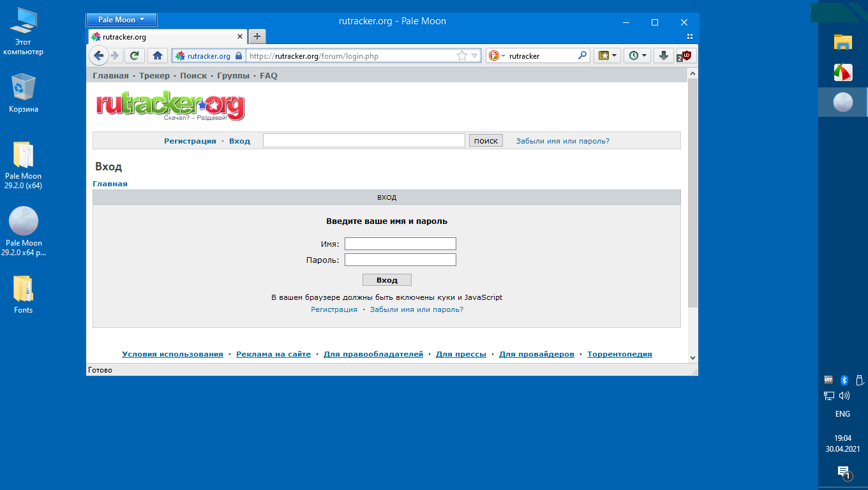Open FAQ in the site's top menu
This screenshot has width=868, height=490.
[x=269, y=75]
